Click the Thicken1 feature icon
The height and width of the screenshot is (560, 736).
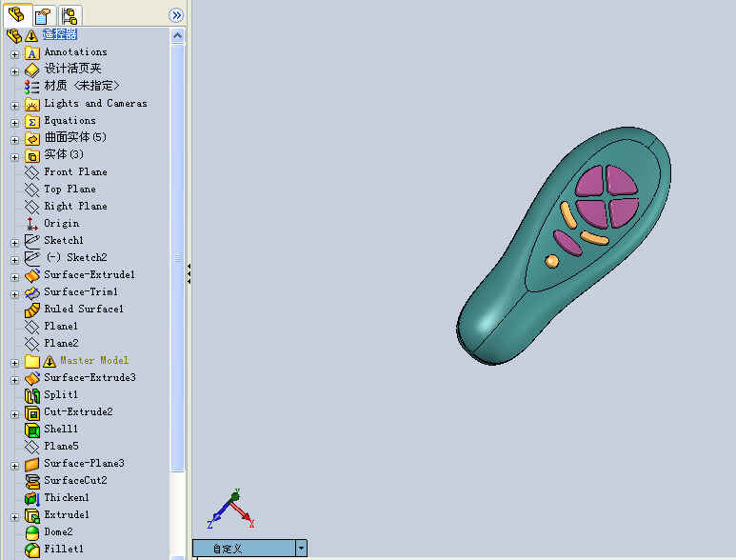[32, 498]
